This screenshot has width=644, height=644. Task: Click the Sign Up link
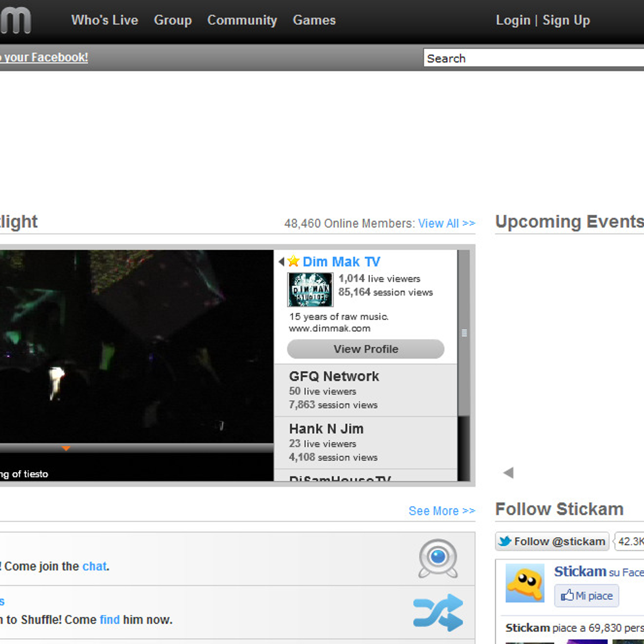(566, 20)
